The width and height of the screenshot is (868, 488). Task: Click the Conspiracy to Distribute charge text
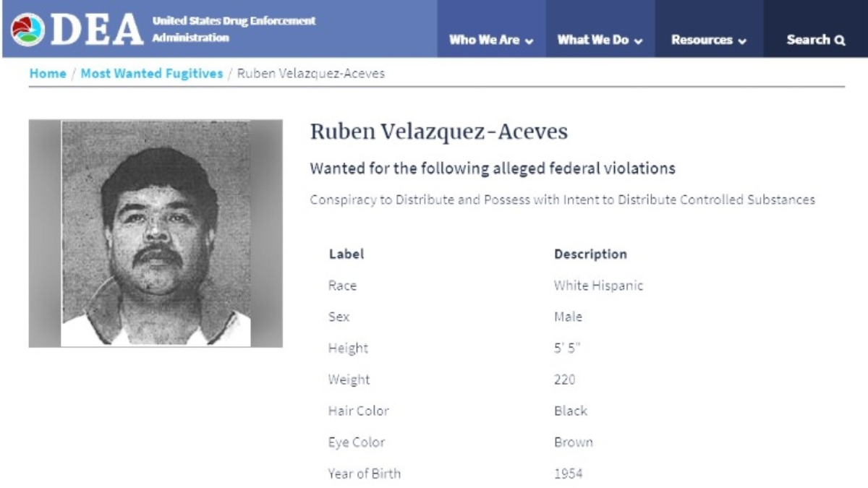[562, 200]
